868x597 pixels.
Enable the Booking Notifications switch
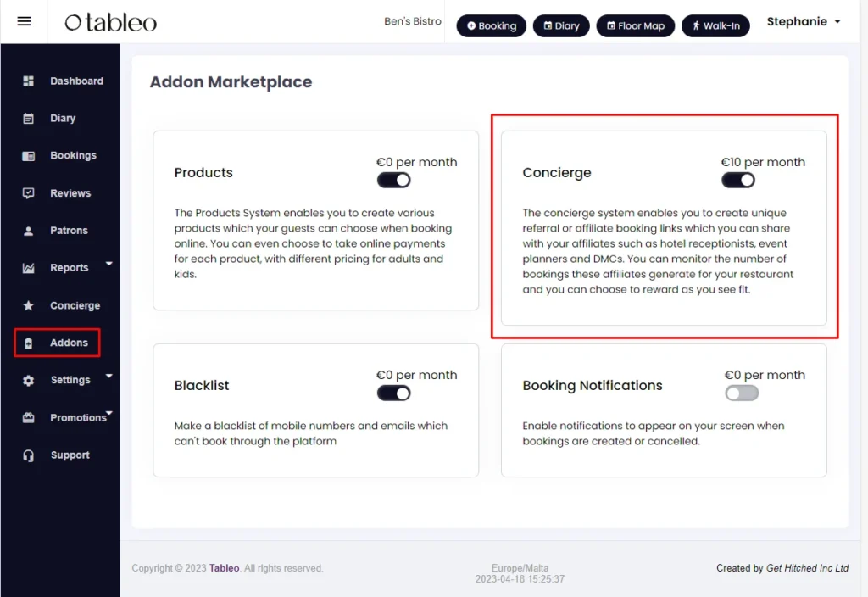tap(742, 393)
